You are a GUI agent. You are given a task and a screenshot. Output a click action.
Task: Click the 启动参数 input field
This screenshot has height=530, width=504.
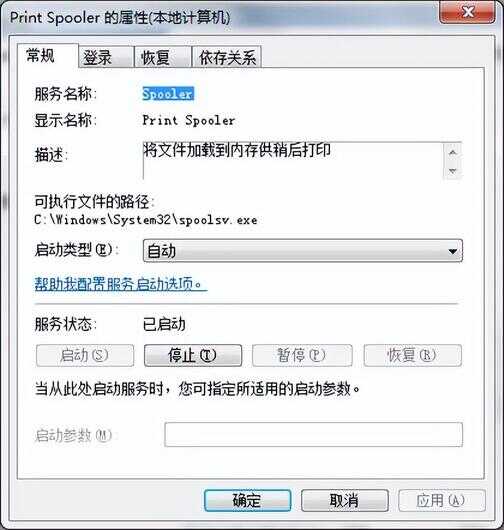tap(313, 435)
